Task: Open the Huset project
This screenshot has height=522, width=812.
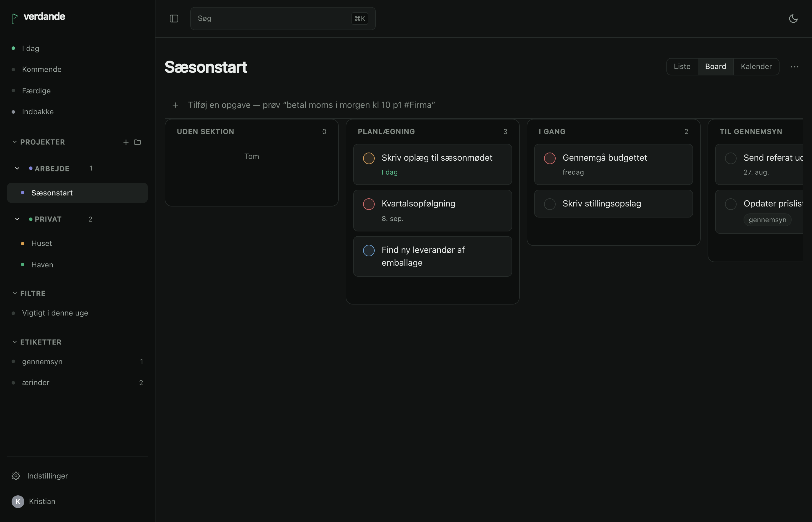Action: 77,243
